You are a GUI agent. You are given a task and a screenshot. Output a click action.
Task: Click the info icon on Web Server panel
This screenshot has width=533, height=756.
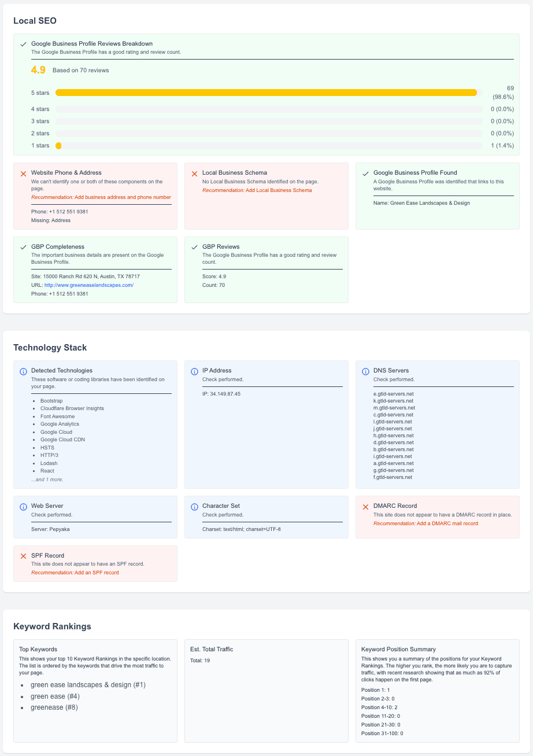[23, 506]
